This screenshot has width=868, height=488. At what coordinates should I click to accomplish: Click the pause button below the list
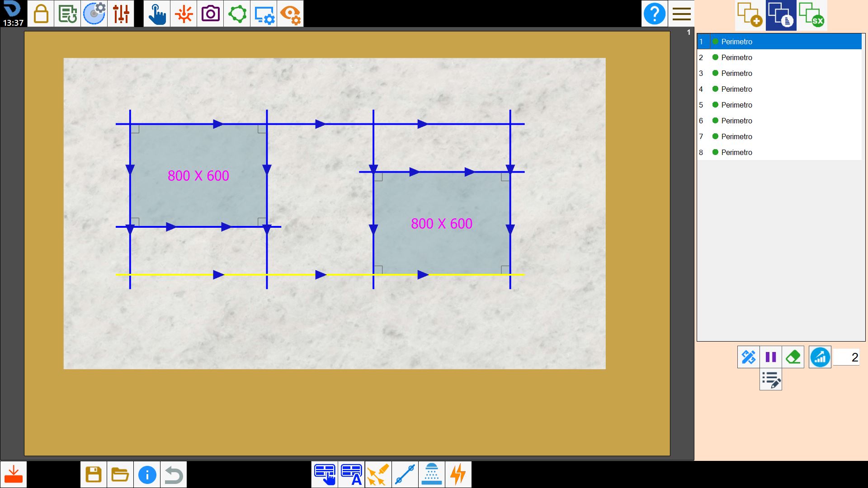click(771, 357)
